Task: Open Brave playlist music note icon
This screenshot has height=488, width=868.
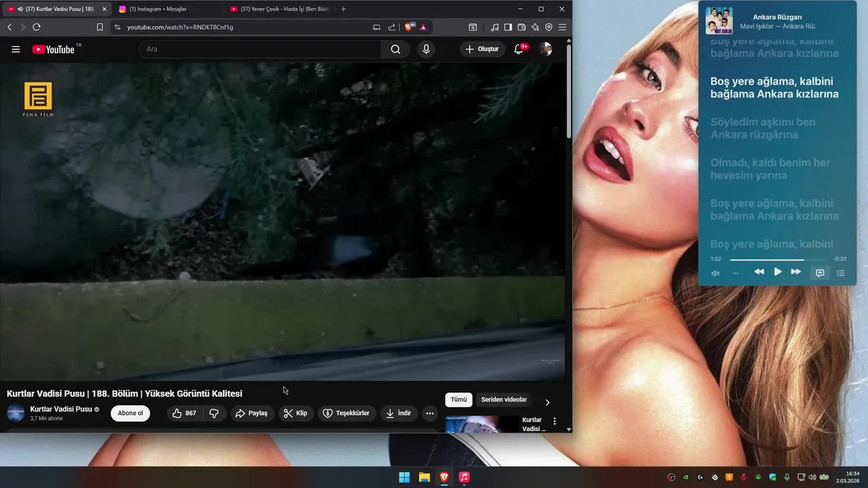Action: [494, 27]
